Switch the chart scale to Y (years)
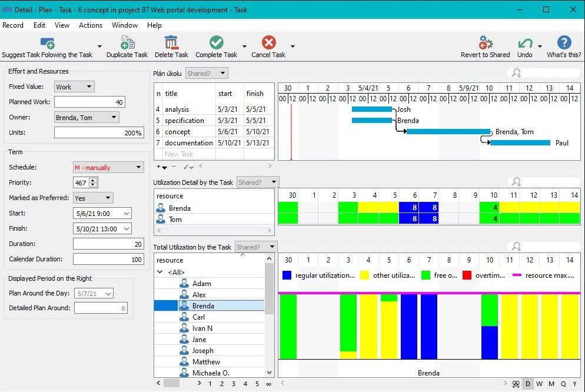Image resolution: width=585 pixels, height=392 pixels. click(574, 384)
